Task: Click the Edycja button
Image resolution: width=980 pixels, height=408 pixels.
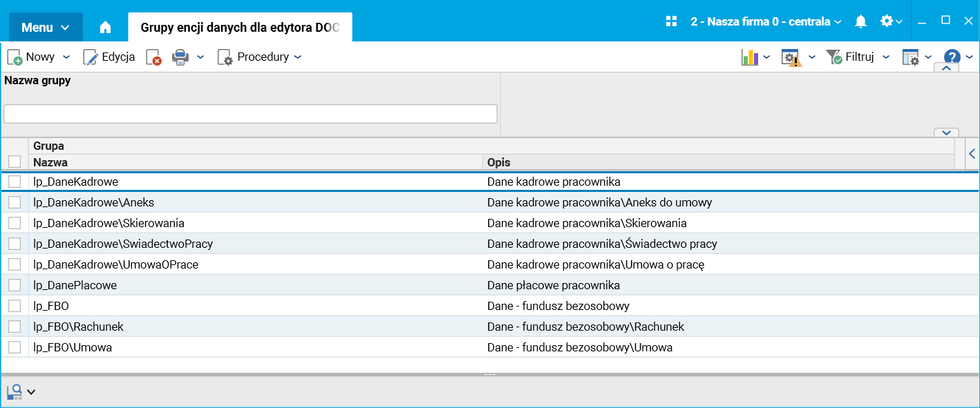Action: pos(109,57)
